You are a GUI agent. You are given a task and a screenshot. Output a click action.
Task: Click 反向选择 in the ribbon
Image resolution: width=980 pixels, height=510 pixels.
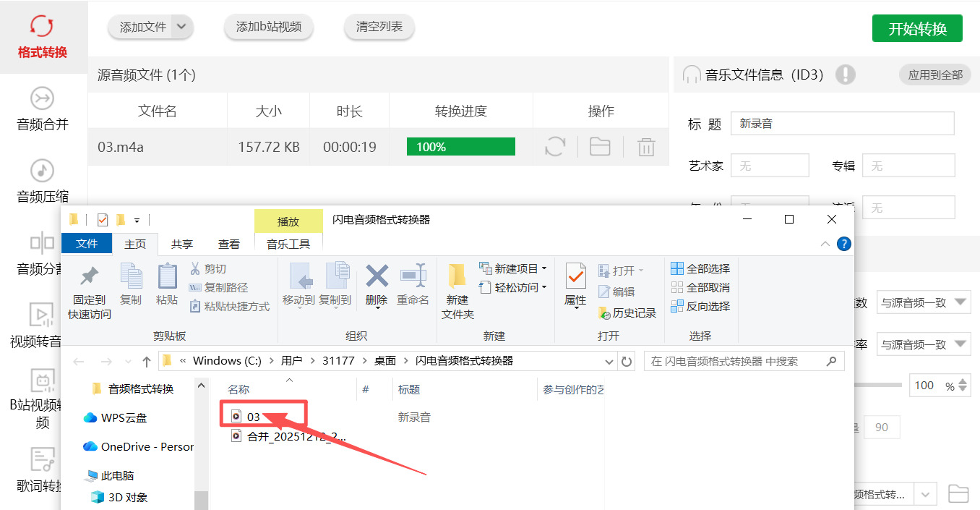(700, 306)
